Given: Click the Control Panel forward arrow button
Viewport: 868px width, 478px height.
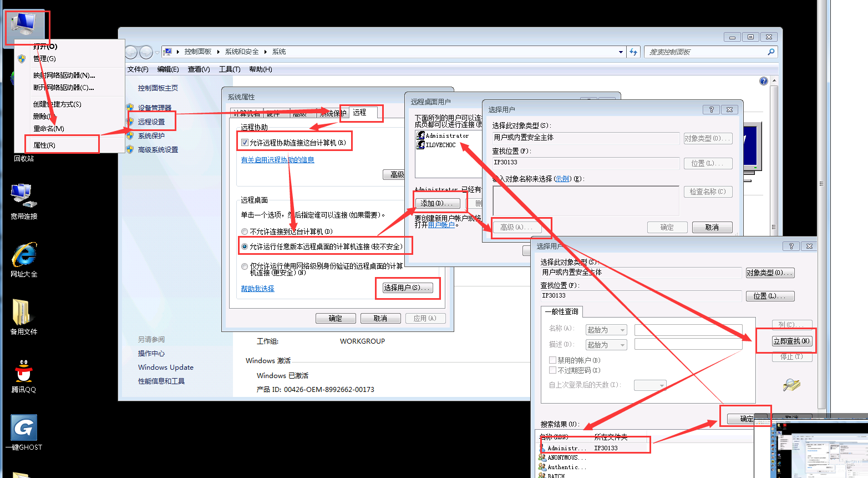Looking at the screenshot, I should tap(146, 52).
